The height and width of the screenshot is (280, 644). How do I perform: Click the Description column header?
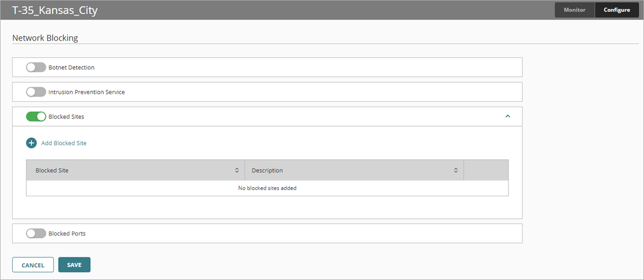click(354, 170)
